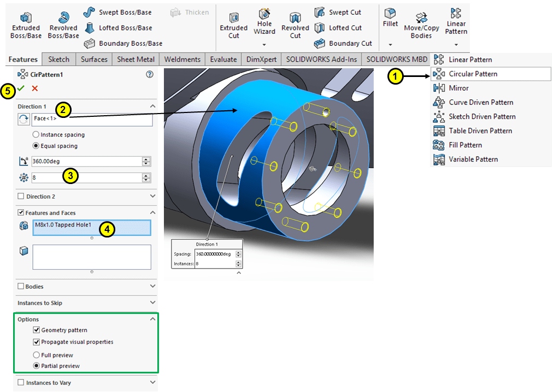The height and width of the screenshot is (392, 554).
Task: Enable the Direction 2 checkbox
Action: point(21,197)
